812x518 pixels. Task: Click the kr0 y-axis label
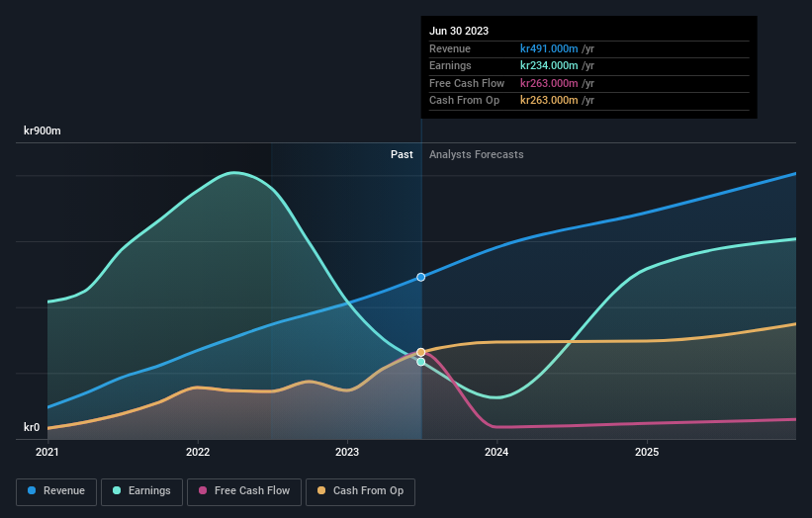coord(32,427)
